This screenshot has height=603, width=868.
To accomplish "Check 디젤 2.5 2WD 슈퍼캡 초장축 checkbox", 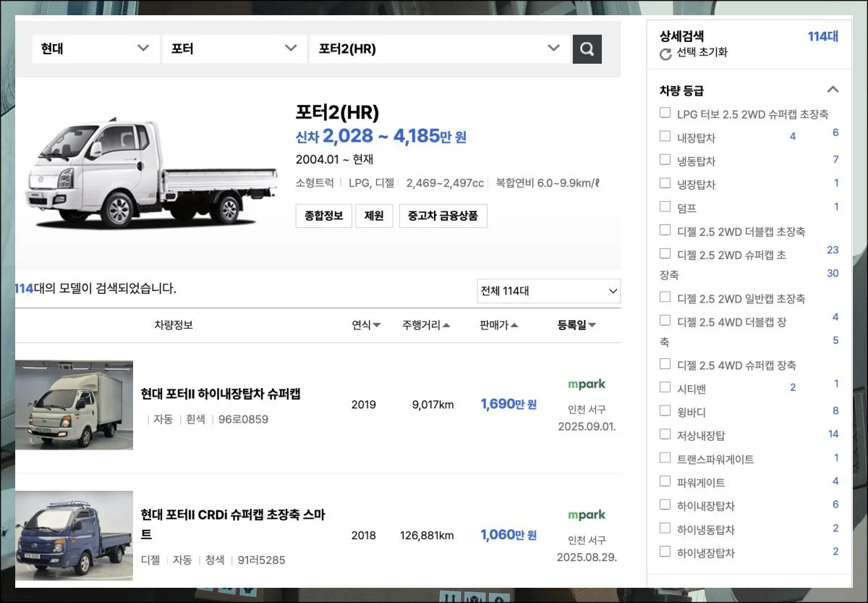I will [x=665, y=253].
